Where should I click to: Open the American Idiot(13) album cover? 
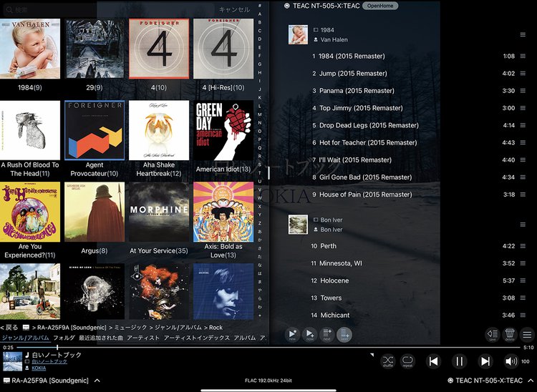pyautogui.click(x=223, y=130)
